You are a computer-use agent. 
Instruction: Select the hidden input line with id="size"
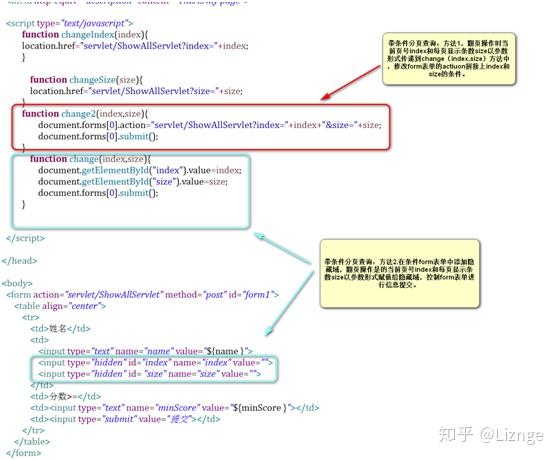pos(150,374)
